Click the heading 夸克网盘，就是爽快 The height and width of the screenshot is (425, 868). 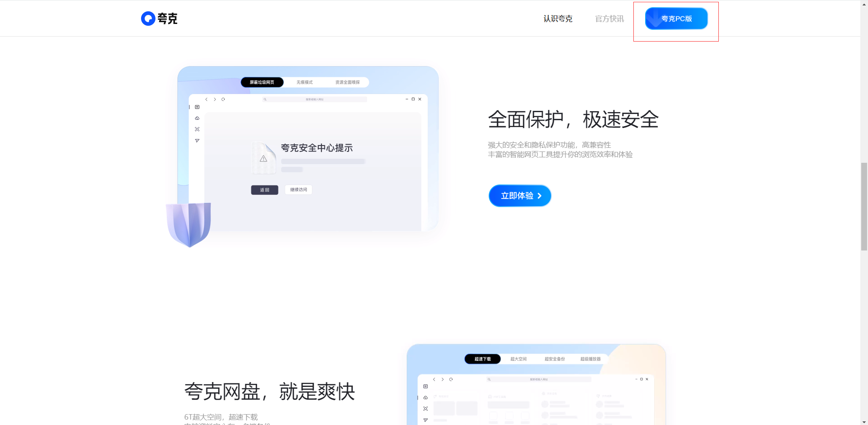coord(269,391)
